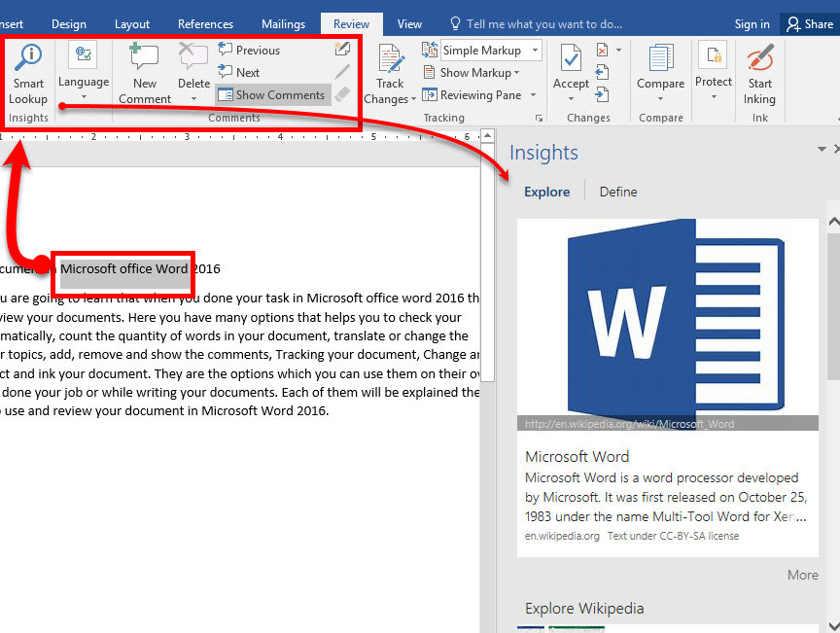Select the Explore tab in Insights
Screen dimensions: 840x633
coord(546,192)
